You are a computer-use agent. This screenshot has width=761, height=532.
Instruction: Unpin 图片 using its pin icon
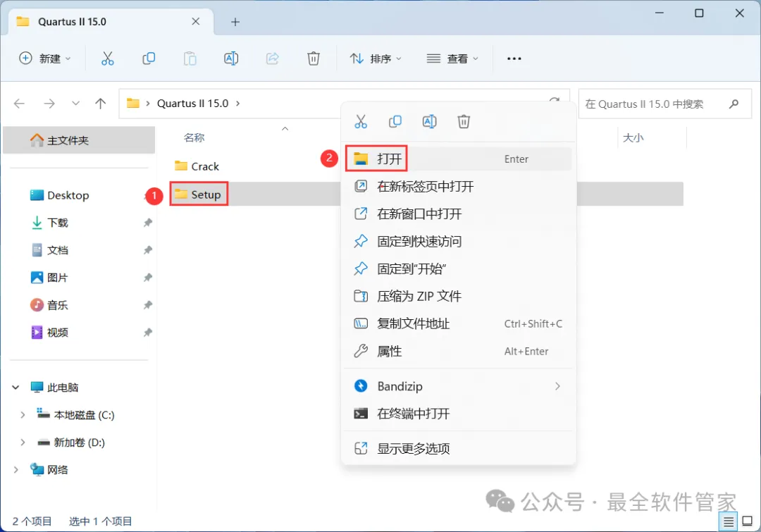click(147, 278)
